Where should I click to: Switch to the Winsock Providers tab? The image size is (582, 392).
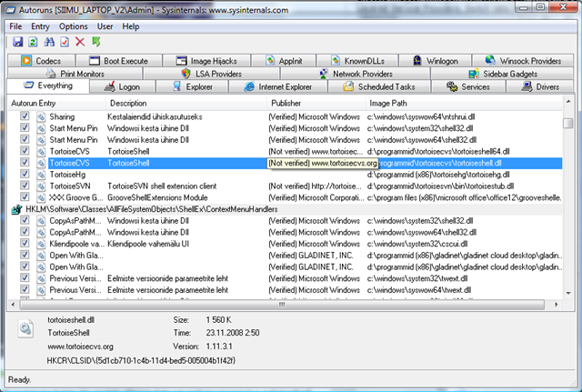coord(523,61)
